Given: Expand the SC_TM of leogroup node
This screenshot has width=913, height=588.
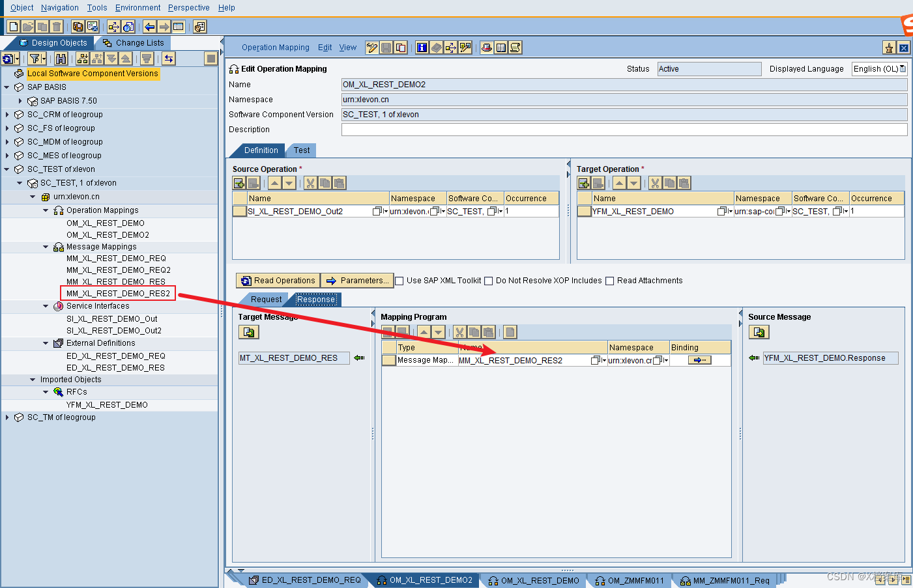Looking at the screenshot, I should tap(7, 417).
